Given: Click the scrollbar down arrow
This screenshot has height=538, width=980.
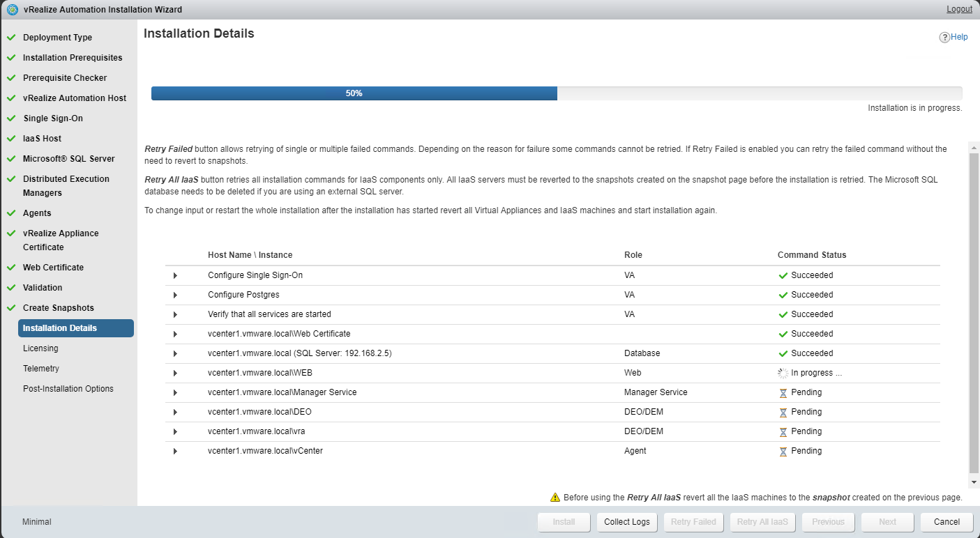Looking at the screenshot, I should [974, 482].
